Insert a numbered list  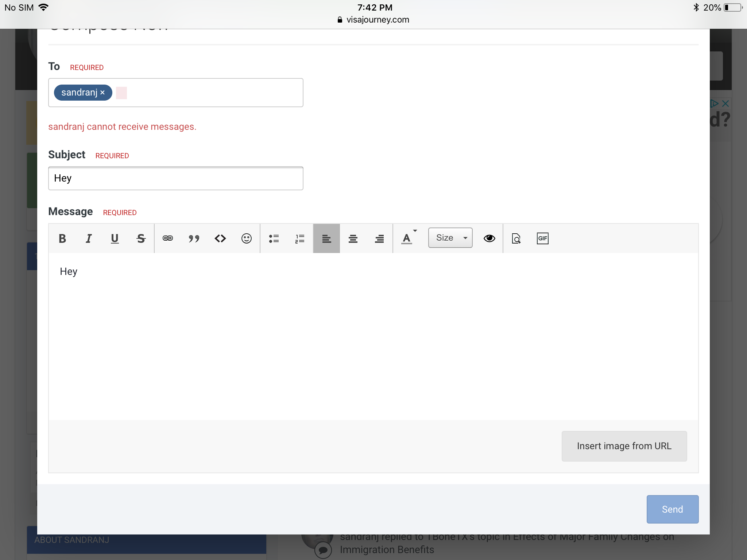point(300,238)
